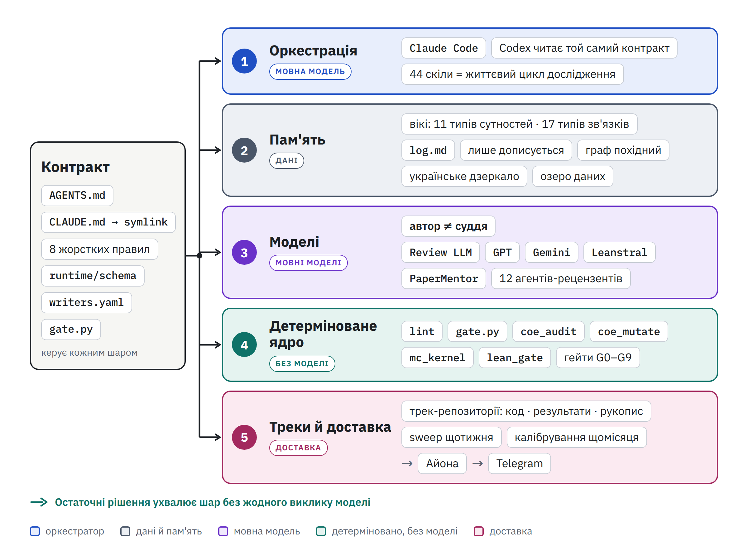This screenshot has width=748, height=560.
Task: Select the оркестратор legend swatch
Action: pyautogui.click(x=35, y=531)
